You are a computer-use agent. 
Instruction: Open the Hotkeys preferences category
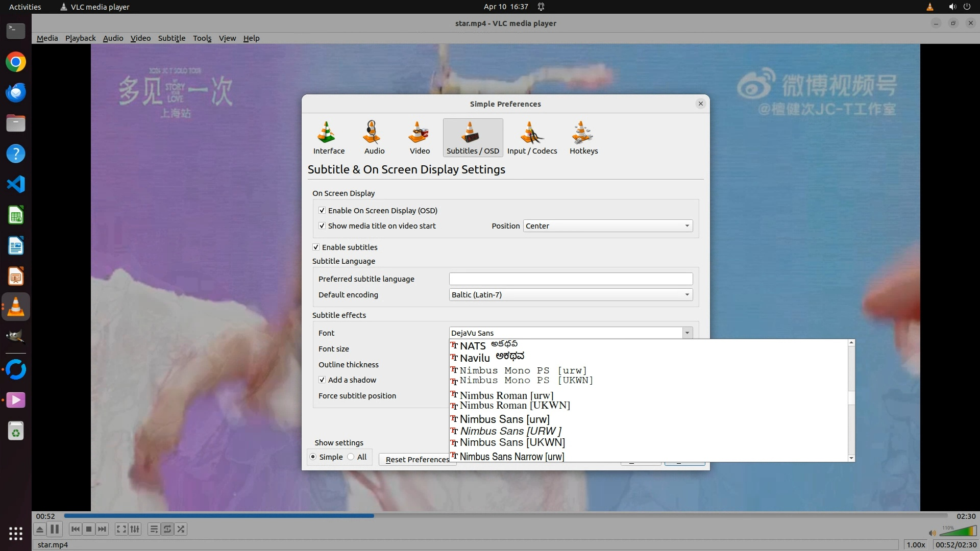[x=583, y=137]
